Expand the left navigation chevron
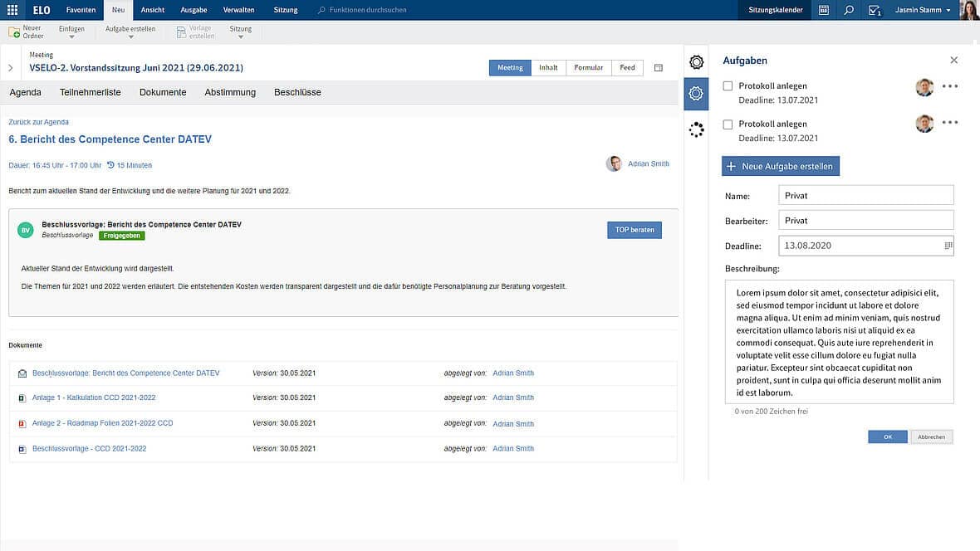 coord(11,68)
